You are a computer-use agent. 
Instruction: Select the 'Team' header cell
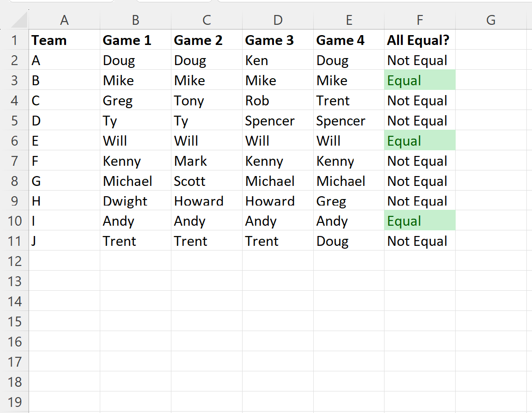click(x=65, y=40)
